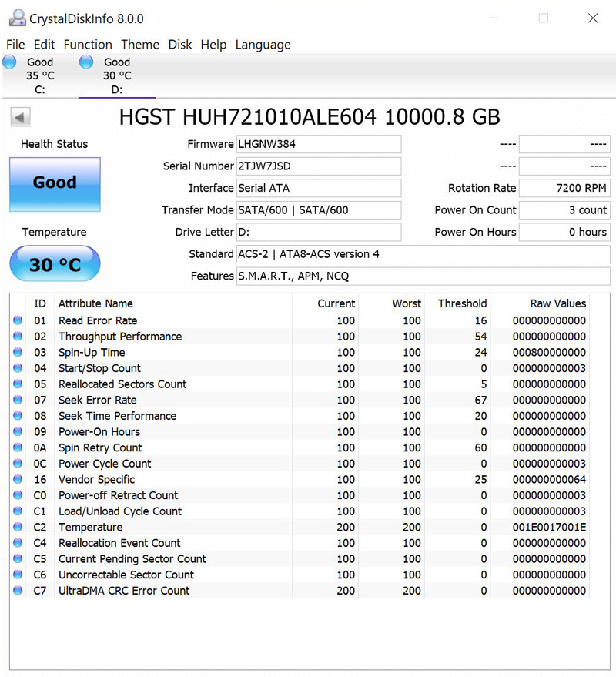Screen dimensions: 616x677
Task: Open the Function menu
Action: click(x=88, y=45)
